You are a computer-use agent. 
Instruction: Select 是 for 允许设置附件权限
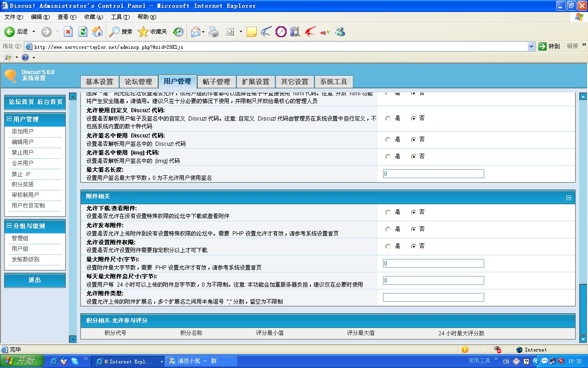[x=388, y=246]
